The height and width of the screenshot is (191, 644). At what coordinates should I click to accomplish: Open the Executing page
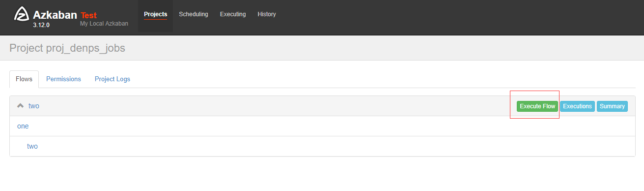click(x=233, y=14)
